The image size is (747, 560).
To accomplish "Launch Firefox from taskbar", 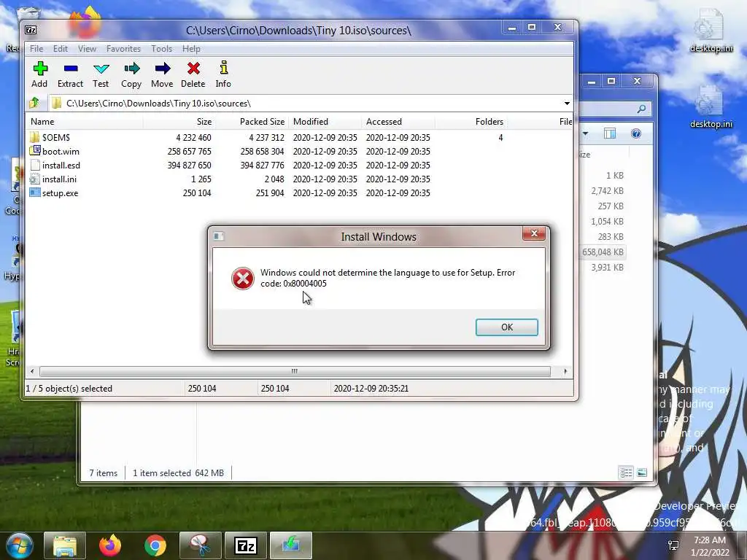I will [110, 545].
